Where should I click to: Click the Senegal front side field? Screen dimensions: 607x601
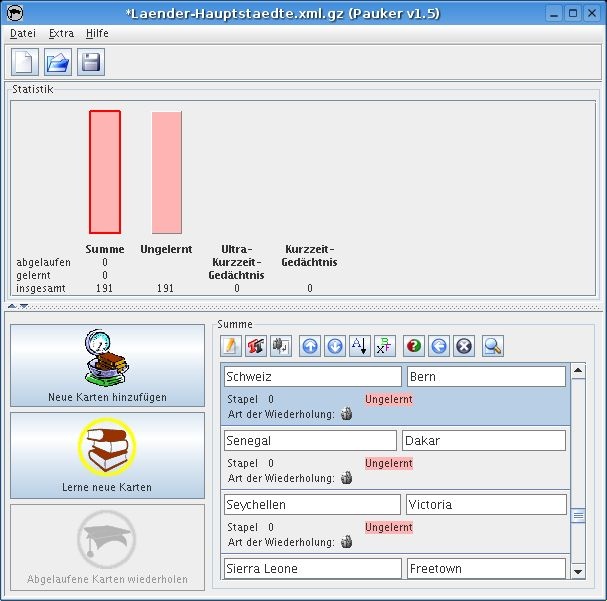click(x=310, y=440)
